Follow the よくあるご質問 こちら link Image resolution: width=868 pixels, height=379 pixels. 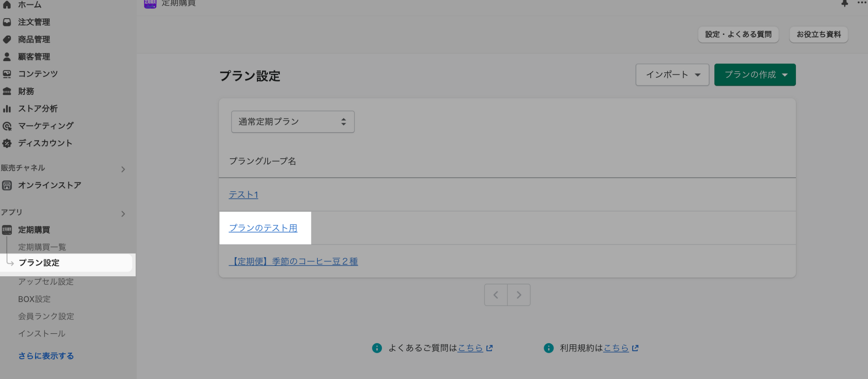[470, 348]
